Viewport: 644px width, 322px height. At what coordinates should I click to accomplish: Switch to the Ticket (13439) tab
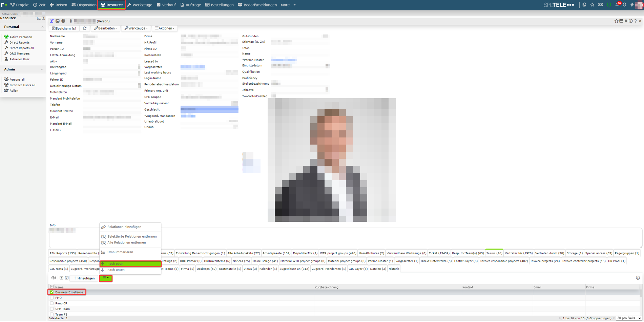pyautogui.click(x=439, y=253)
